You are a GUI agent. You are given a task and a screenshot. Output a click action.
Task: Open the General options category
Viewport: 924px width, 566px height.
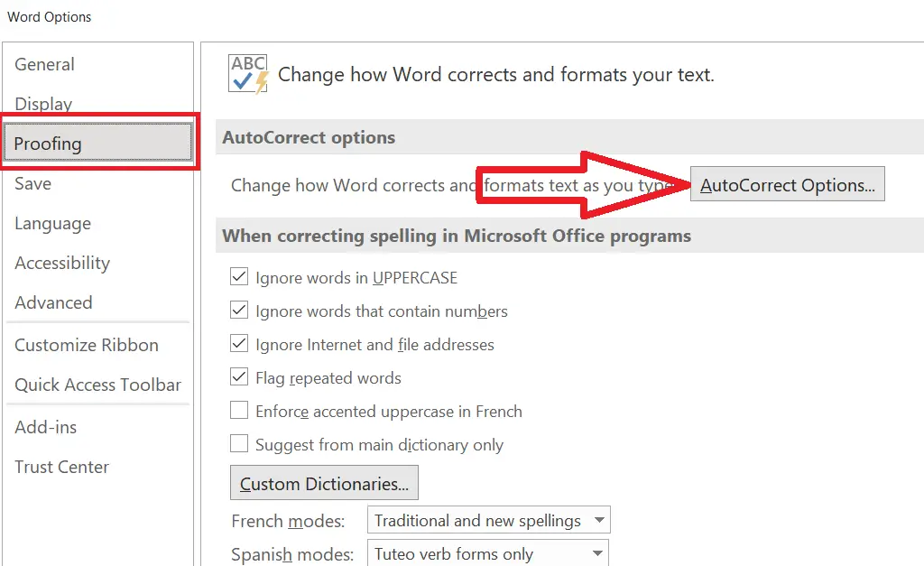[45, 64]
